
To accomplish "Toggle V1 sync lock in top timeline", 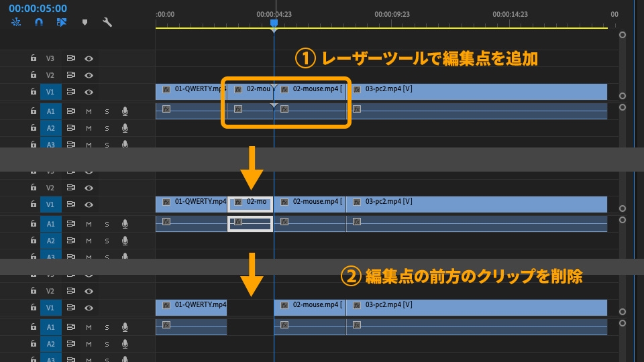I will pos(70,92).
